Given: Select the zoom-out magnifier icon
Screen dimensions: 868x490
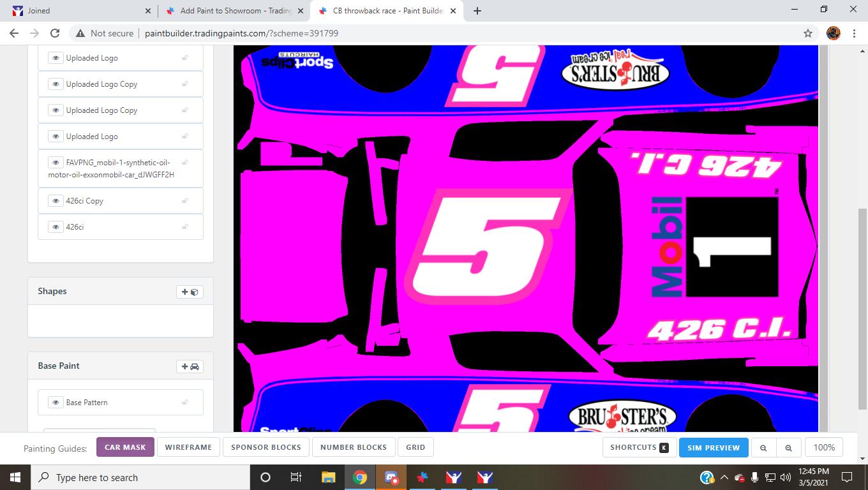Looking at the screenshot, I should pos(763,447).
